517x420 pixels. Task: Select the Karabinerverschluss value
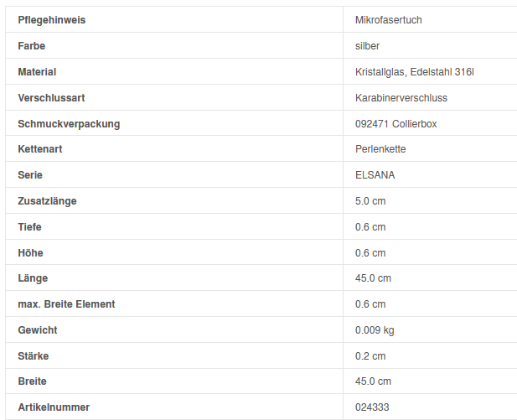[x=401, y=98]
